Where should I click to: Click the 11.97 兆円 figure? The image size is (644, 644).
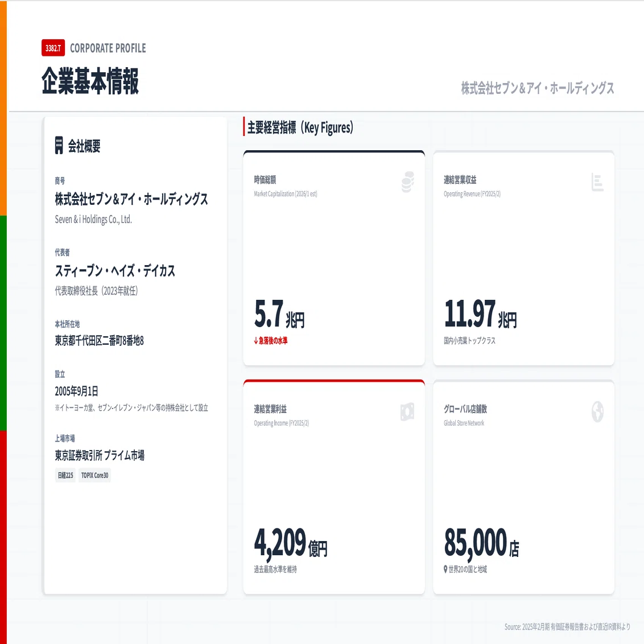pyautogui.click(x=481, y=314)
